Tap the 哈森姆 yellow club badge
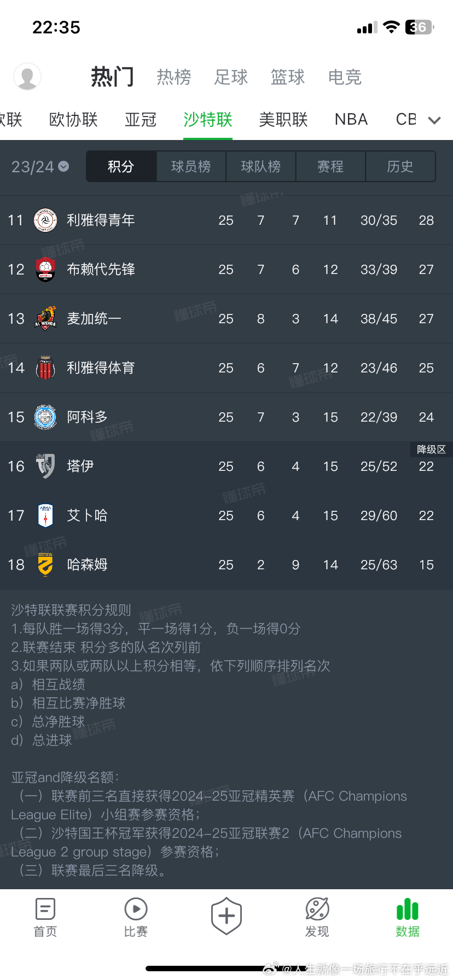Viewport: 453px width, 980px height. 45,565
